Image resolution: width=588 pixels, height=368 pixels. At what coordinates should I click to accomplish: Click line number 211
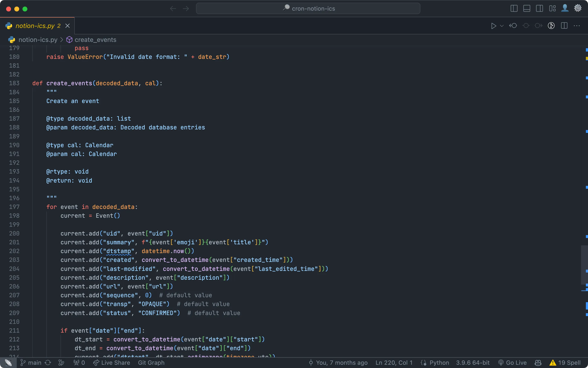(14, 331)
